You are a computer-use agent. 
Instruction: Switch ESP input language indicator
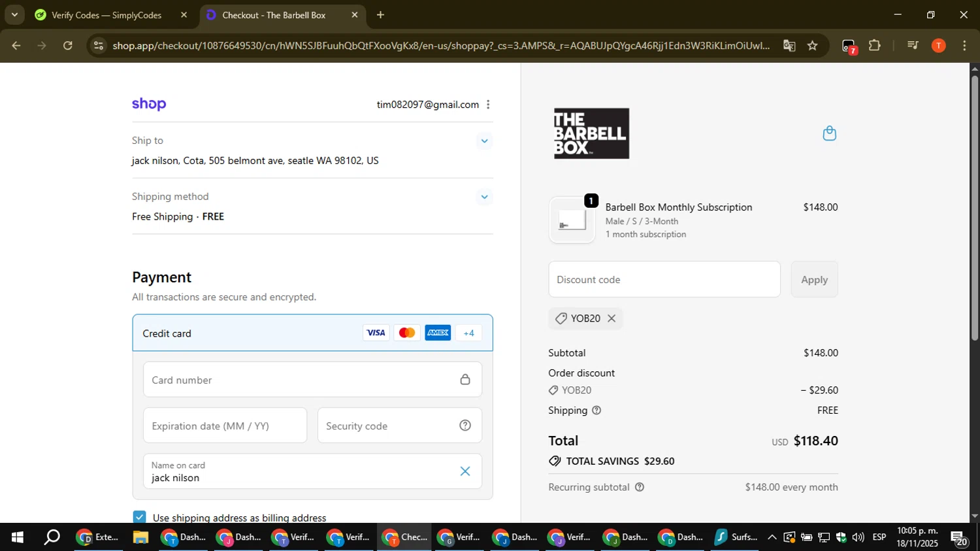(x=879, y=537)
